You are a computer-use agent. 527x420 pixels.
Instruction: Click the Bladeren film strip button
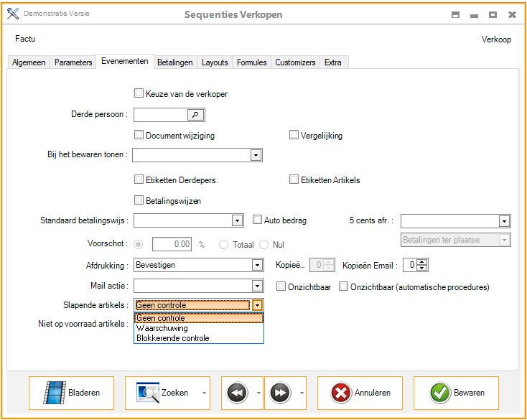tap(70, 393)
